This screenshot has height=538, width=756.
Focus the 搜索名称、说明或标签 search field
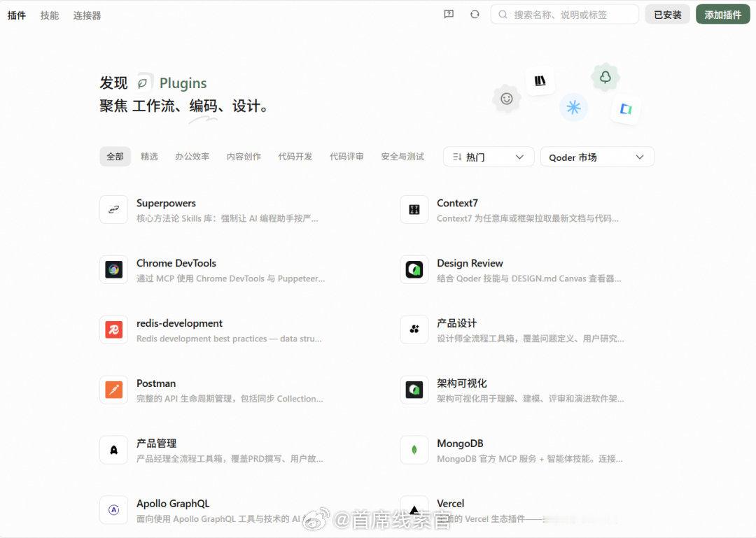click(x=565, y=15)
